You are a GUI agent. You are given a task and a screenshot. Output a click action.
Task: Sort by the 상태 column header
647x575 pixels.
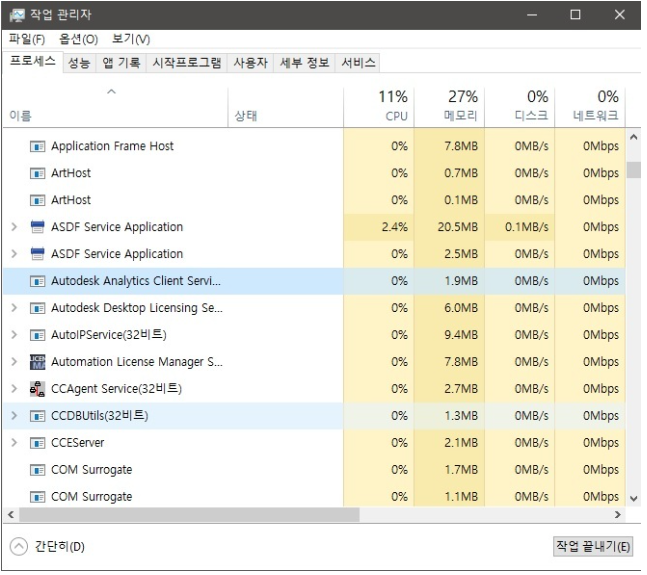(286, 107)
